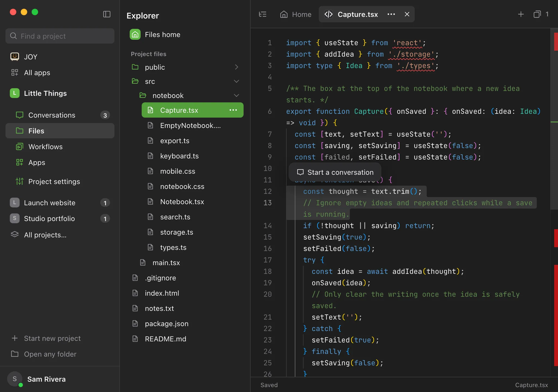Viewport: 558px width, 392px height.
Task: Click Start a conversation popup
Action: click(x=335, y=172)
